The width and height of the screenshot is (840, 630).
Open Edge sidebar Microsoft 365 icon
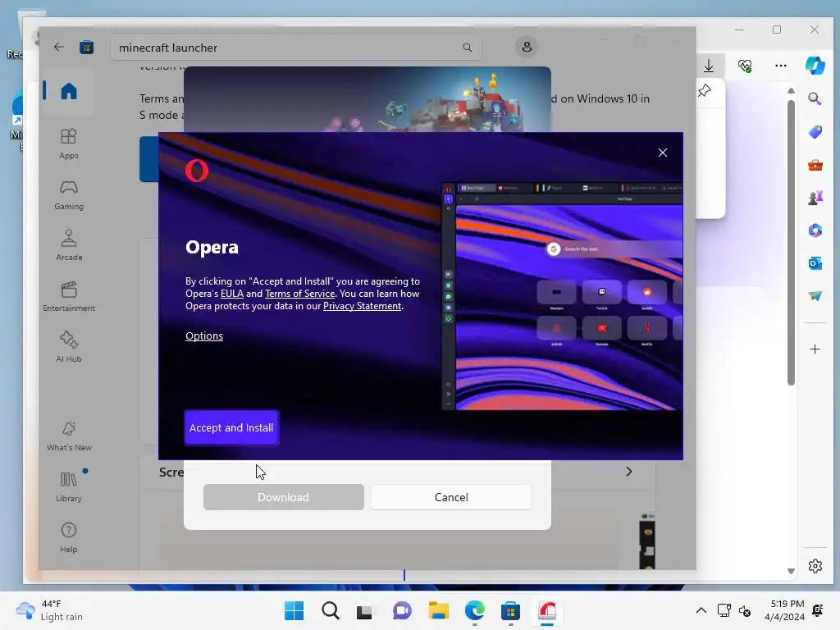[x=815, y=231]
